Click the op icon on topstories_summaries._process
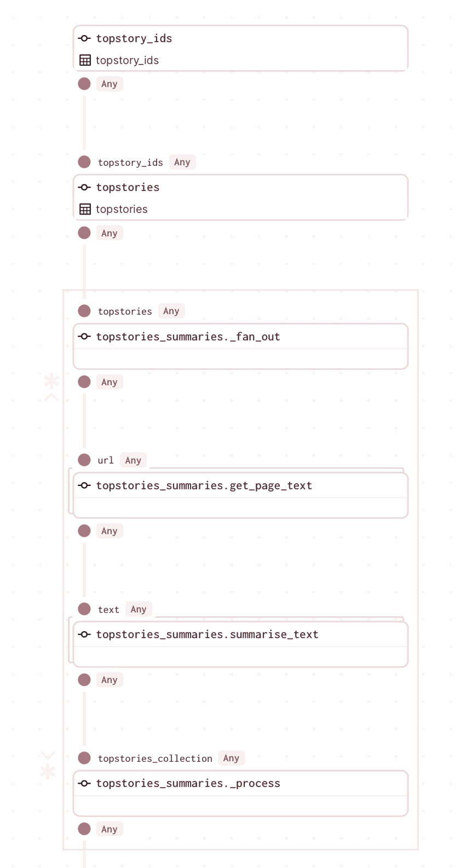The image size is (460, 868). point(84,783)
